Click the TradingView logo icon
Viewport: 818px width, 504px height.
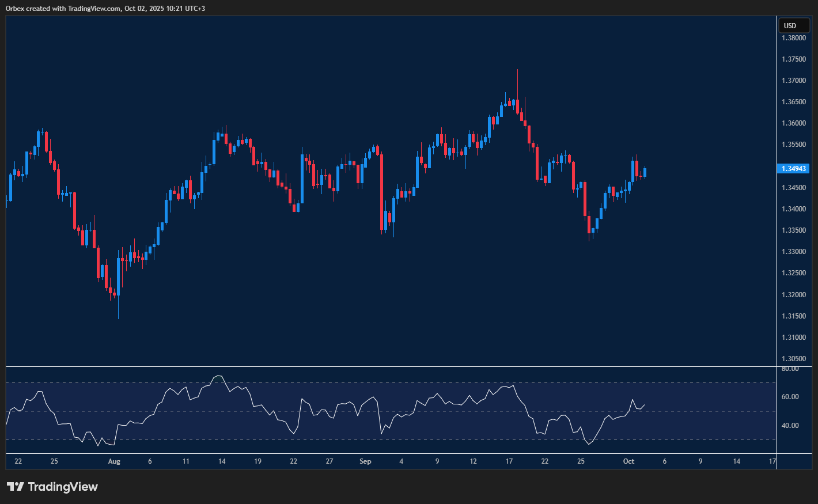tap(16, 487)
